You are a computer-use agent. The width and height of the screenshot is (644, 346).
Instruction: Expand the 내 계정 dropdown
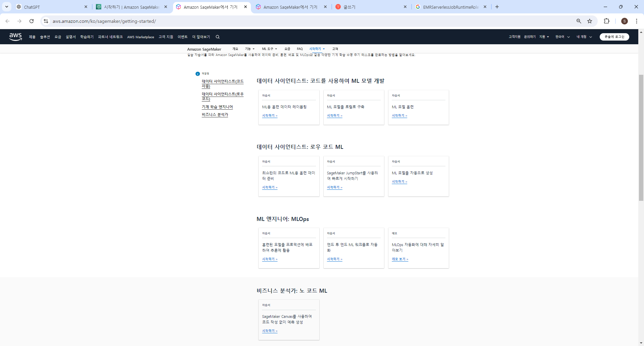coord(584,37)
